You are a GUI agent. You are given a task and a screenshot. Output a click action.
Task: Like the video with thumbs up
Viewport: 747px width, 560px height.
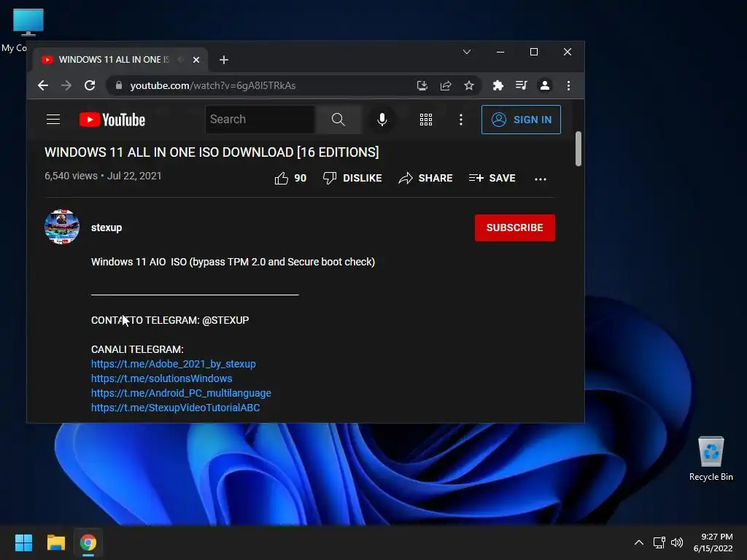click(x=290, y=178)
